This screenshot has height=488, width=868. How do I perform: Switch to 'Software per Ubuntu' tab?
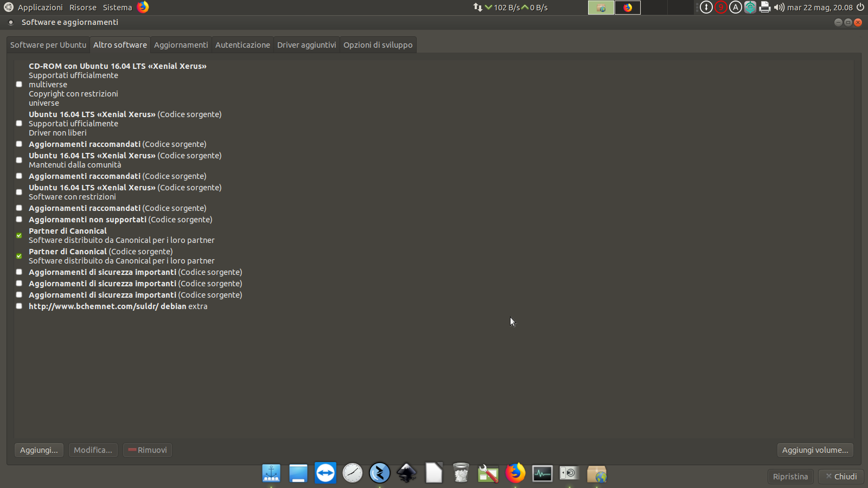(48, 45)
